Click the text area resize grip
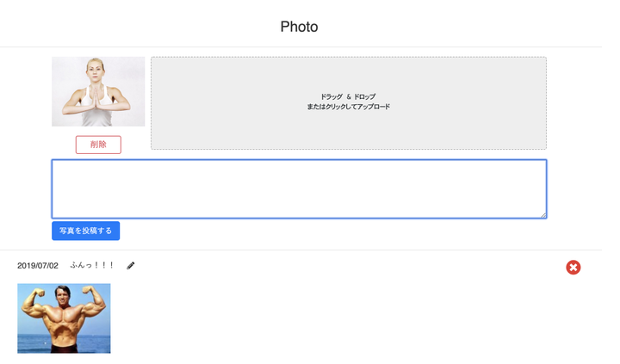The width and height of the screenshot is (620, 364). (543, 215)
